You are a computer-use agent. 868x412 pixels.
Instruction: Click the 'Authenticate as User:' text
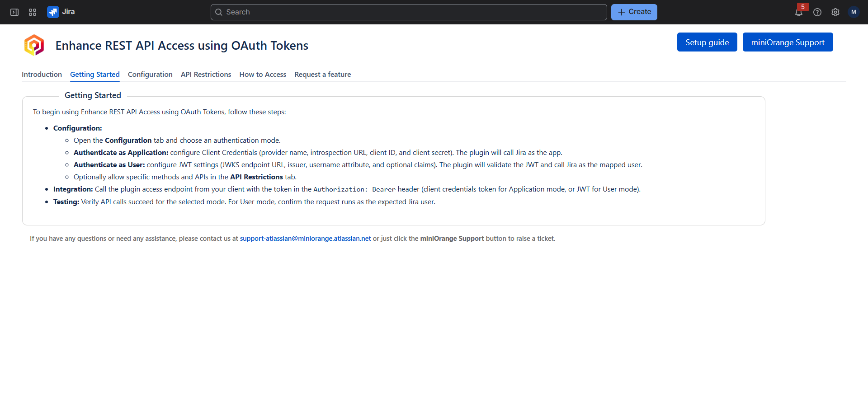pyautogui.click(x=109, y=165)
